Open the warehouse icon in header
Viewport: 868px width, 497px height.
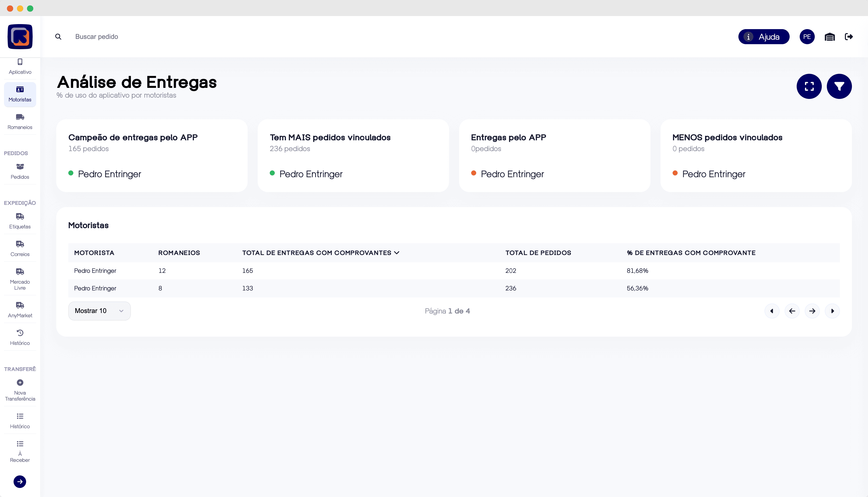[x=829, y=37]
